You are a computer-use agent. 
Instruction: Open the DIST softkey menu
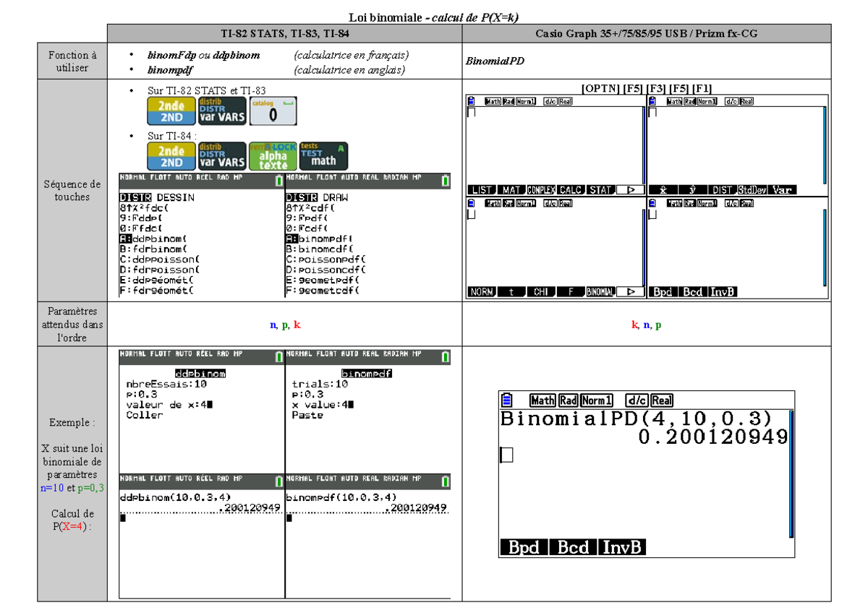tap(722, 190)
